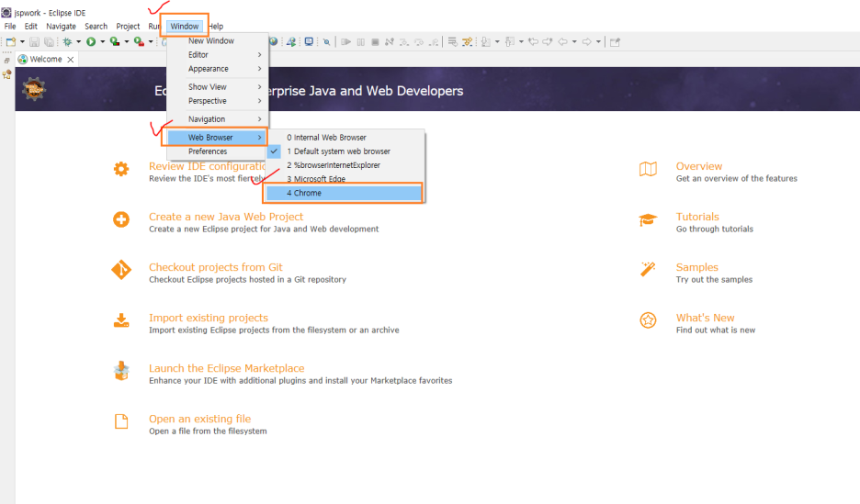Click the Step Return icon

pyautogui.click(x=434, y=41)
